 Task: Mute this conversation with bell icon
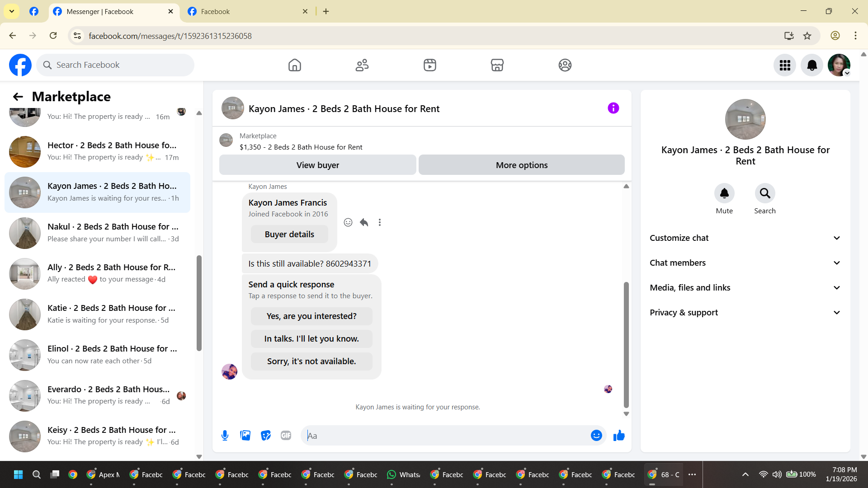coord(724,193)
